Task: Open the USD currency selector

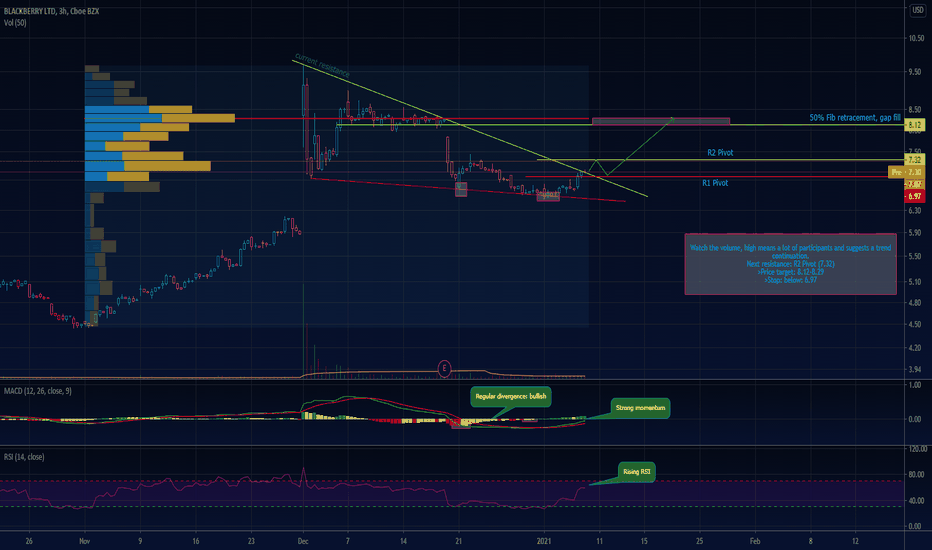Action: pos(918,10)
